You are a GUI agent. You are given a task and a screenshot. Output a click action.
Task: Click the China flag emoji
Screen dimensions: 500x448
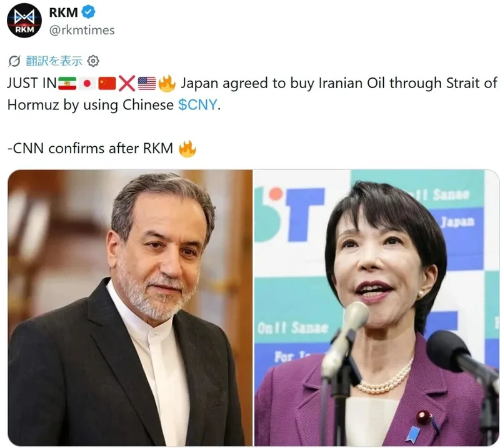(107, 84)
